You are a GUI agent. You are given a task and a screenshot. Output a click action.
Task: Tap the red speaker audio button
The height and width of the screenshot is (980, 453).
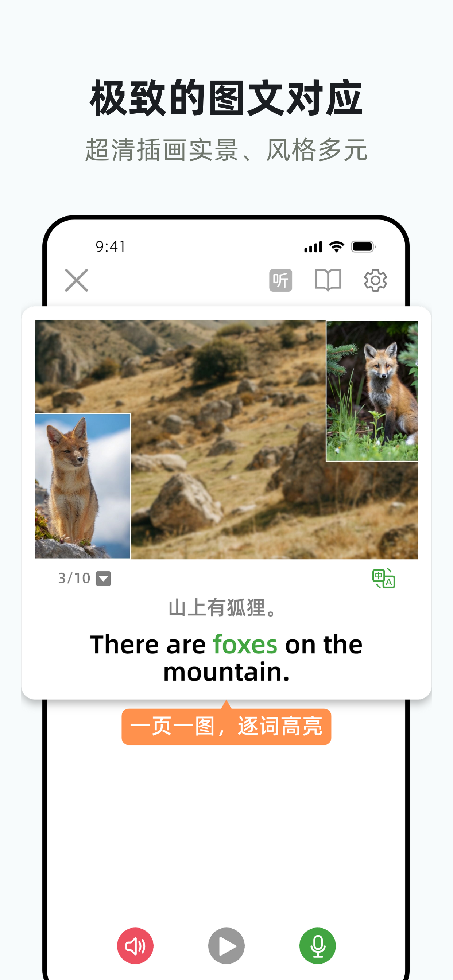135,946
